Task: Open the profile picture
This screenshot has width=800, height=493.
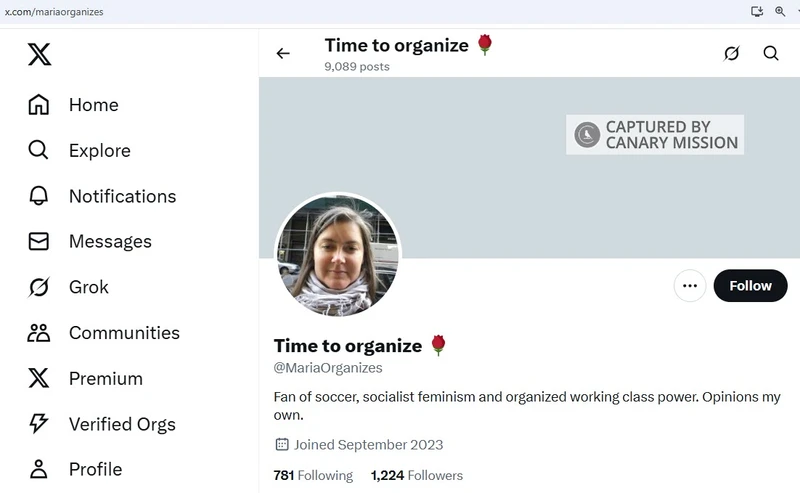Action: pyautogui.click(x=338, y=255)
